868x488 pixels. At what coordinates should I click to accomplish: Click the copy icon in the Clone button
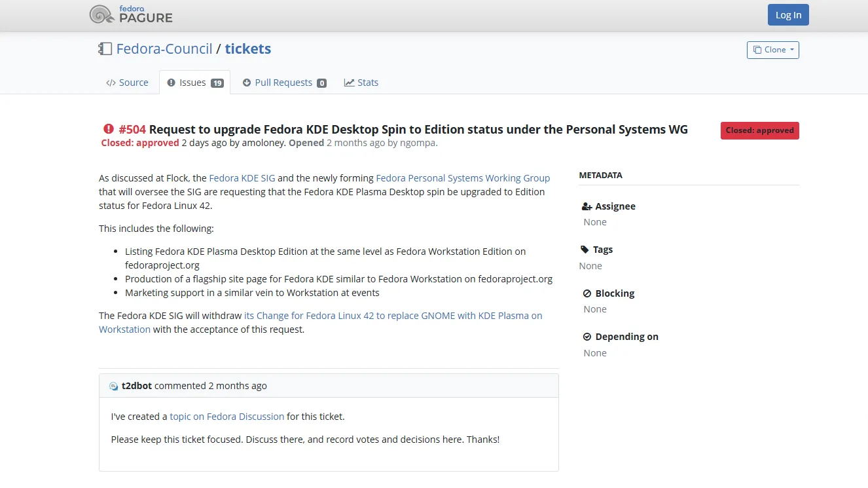757,50
